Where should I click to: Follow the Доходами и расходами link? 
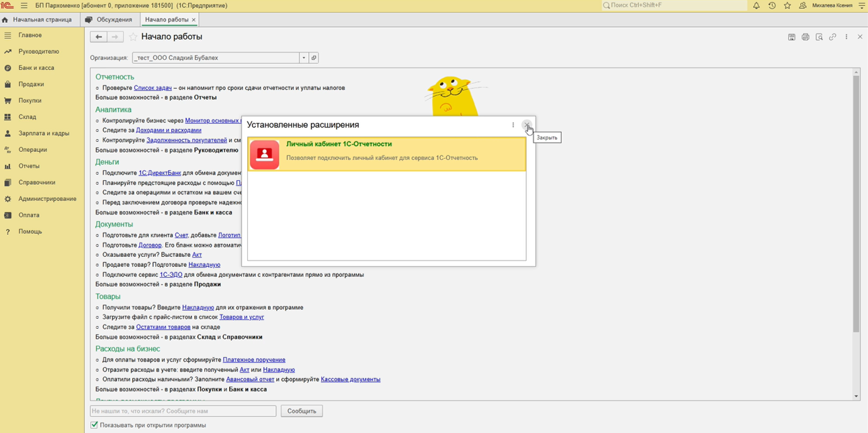[x=169, y=130]
